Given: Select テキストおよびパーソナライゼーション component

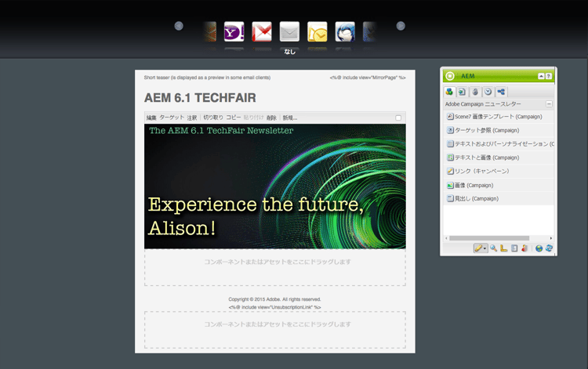Looking at the screenshot, I should coord(499,144).
